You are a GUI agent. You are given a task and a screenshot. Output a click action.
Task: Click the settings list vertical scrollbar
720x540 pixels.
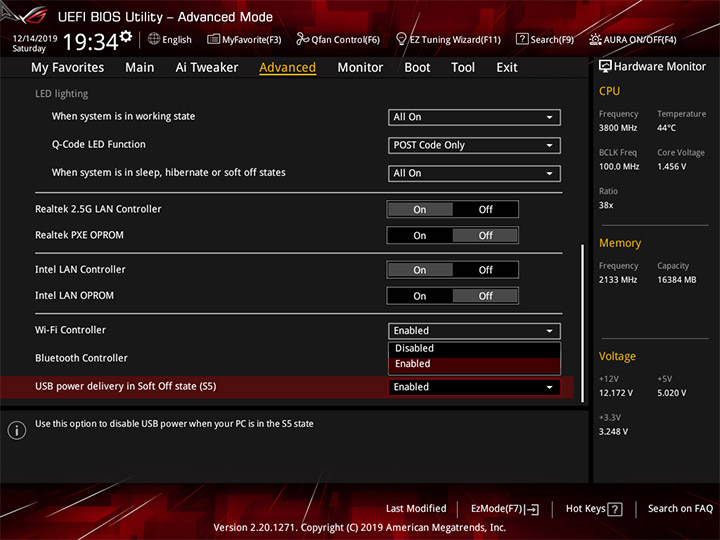(583, 323)
